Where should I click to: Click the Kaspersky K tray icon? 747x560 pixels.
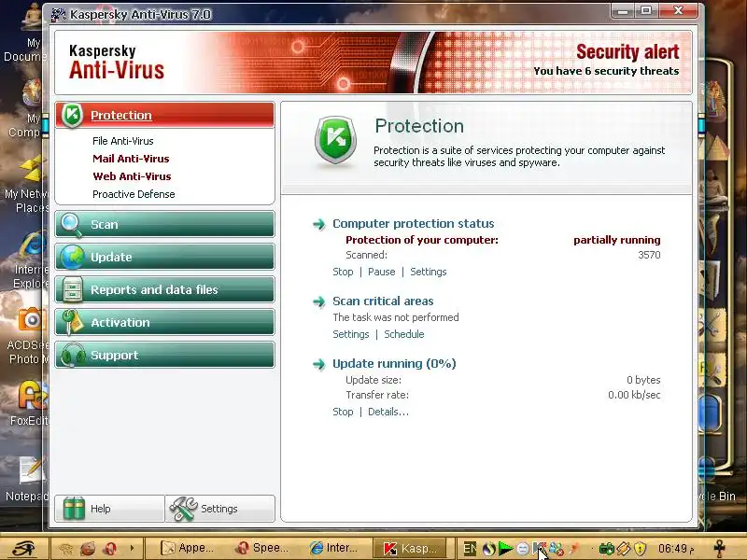[539, 549]
